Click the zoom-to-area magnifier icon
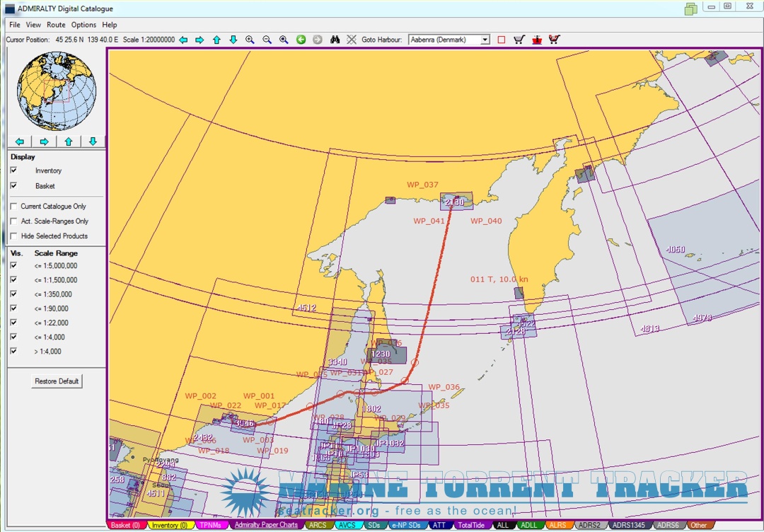The width and height of the screenshot is (764, 532). pos(284,40)
